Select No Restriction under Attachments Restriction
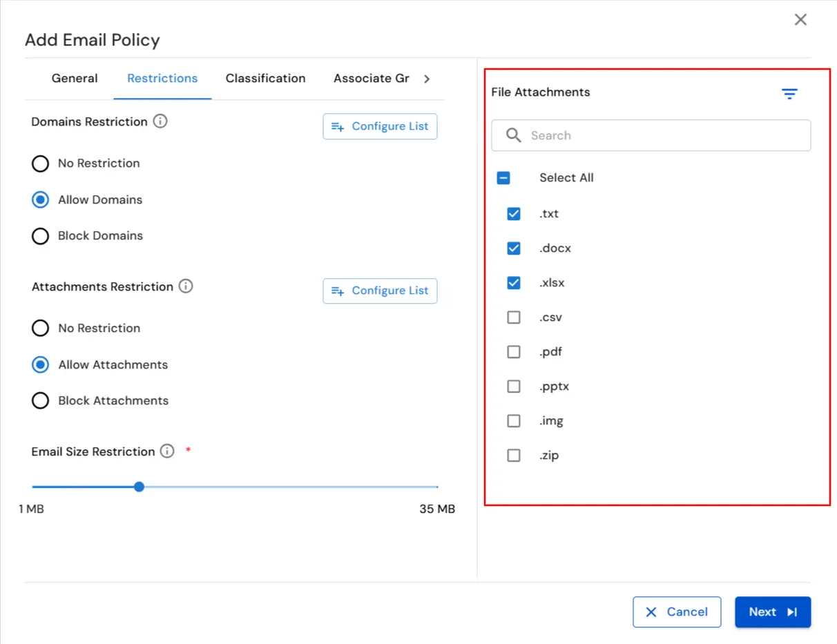 click(x=40, y=328)
